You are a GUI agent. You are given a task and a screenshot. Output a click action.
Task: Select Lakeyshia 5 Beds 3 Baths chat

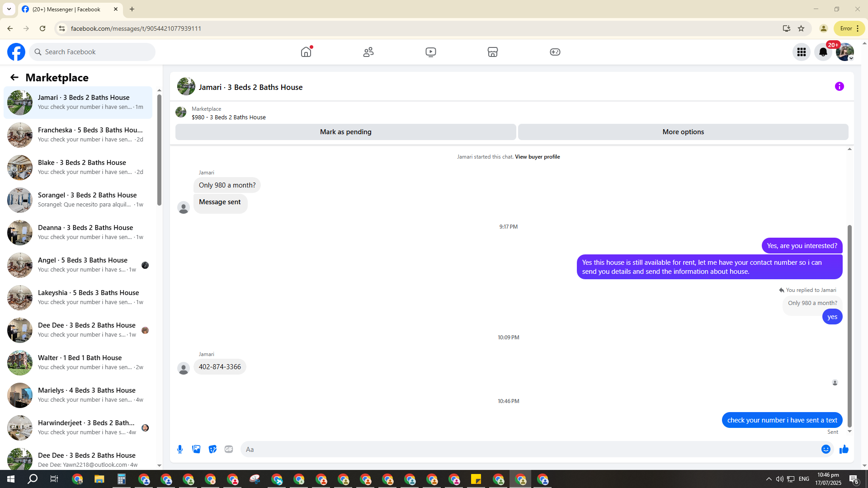pyautogui.click(x=78, y=298)
